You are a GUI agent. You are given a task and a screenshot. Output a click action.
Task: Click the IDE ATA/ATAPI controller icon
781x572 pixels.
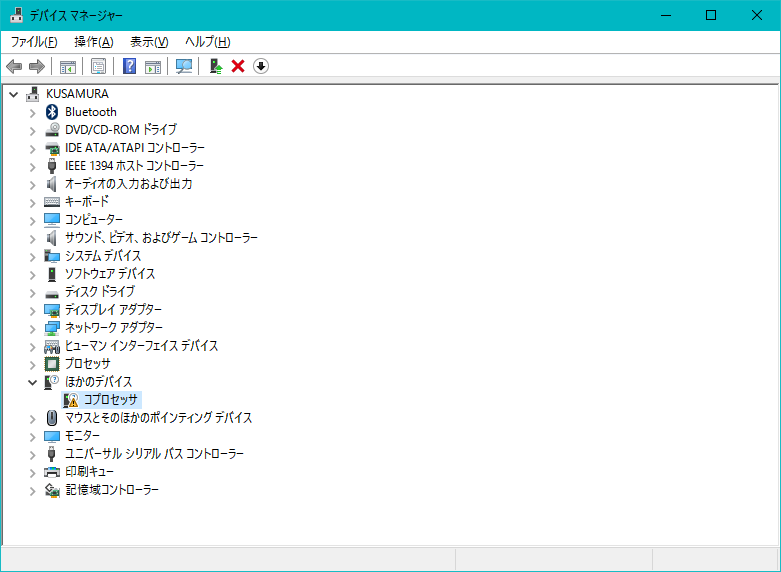coord(52,148)
